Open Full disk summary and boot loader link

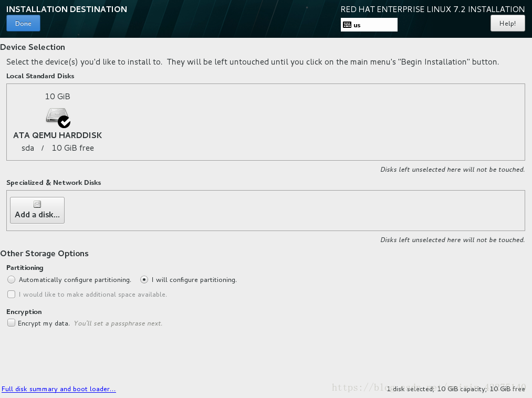pos(59,389)
